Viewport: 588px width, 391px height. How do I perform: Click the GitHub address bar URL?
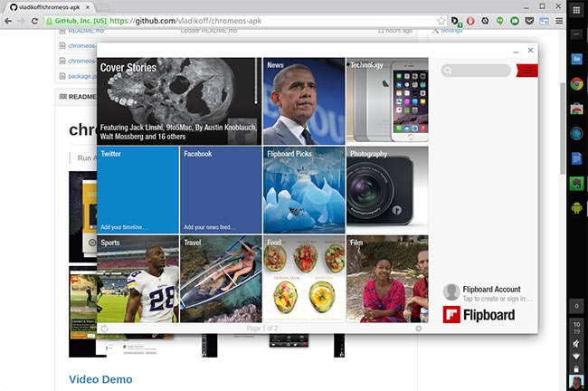pyautogui.click(x=185, y=21)
